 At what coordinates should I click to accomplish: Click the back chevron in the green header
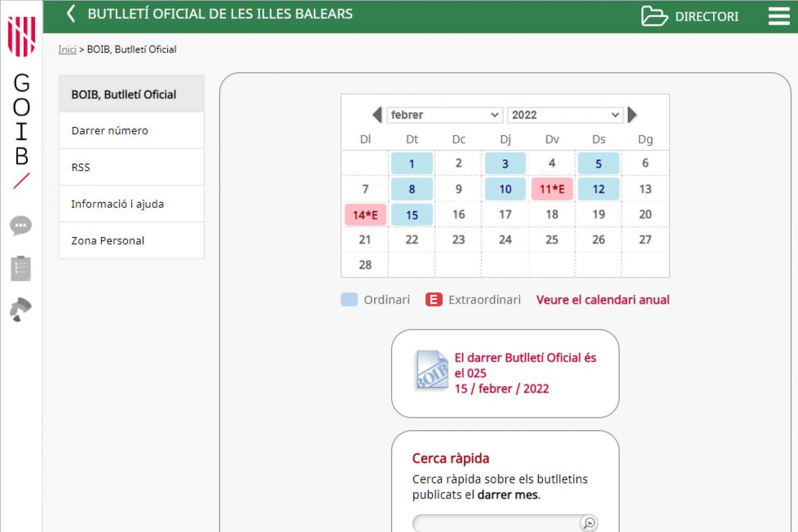click(71, 13)
